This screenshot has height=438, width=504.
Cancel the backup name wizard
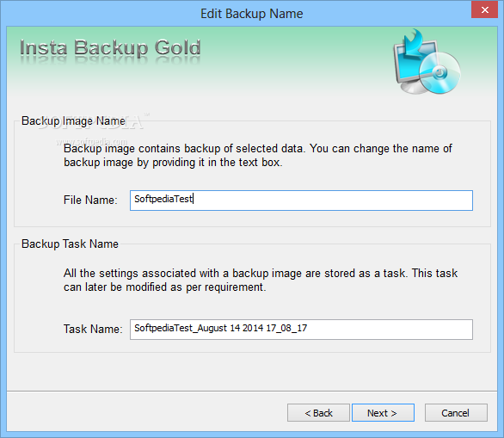pyautogui.click(x=456, y=412)
